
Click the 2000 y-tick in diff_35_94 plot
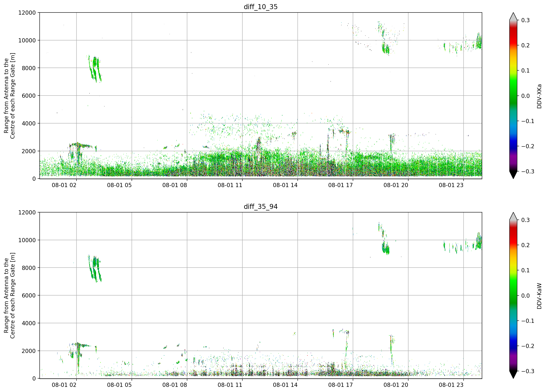pos(29,351)
